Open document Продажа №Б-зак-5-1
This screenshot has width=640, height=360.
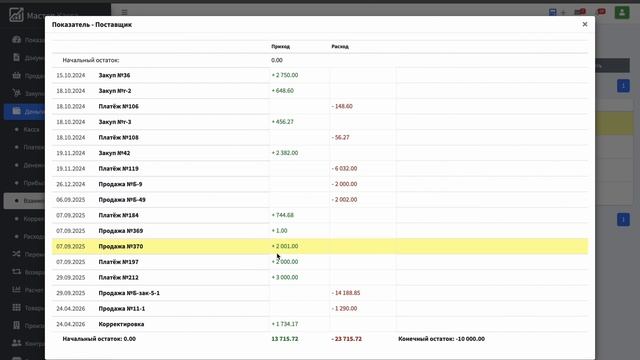click(x=129, y=293)
